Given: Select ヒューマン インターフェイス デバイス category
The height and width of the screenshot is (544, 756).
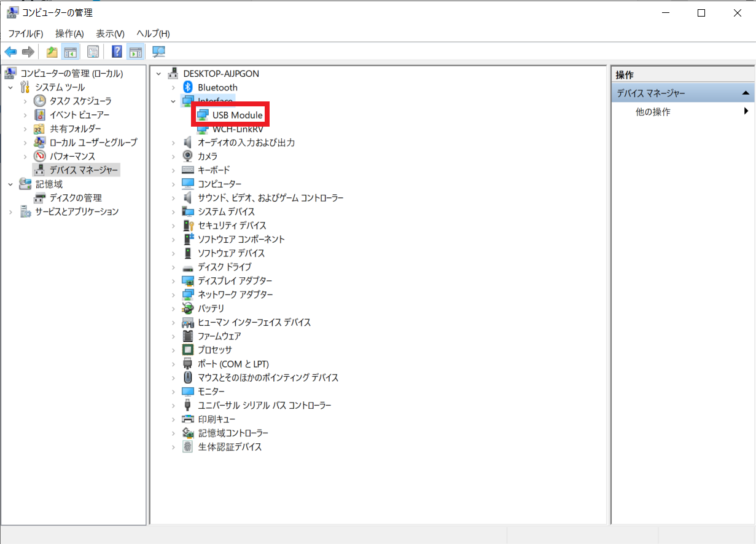Looking at the screenshot, I should [254, 322].
